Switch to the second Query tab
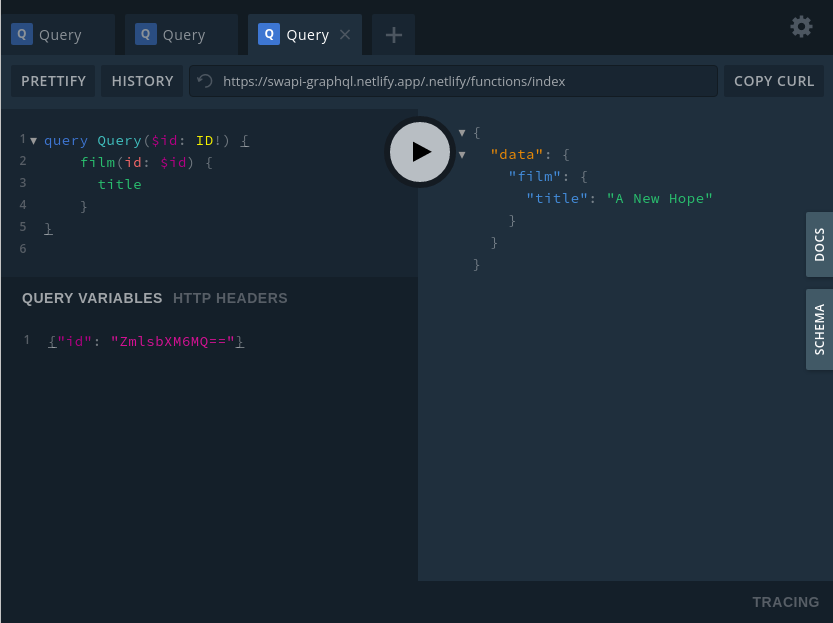 182,35
